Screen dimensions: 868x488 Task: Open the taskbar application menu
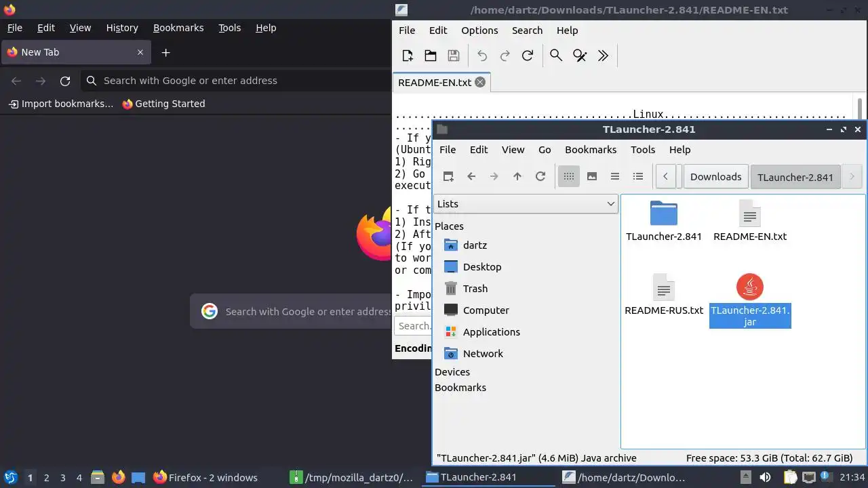pos(10,477)
